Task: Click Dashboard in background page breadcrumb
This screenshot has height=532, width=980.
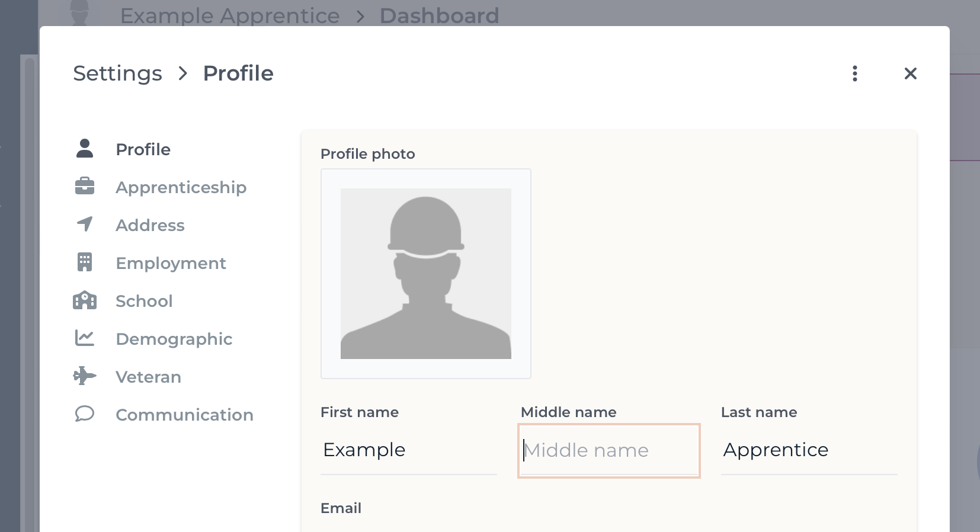Action: coord(440,15)
